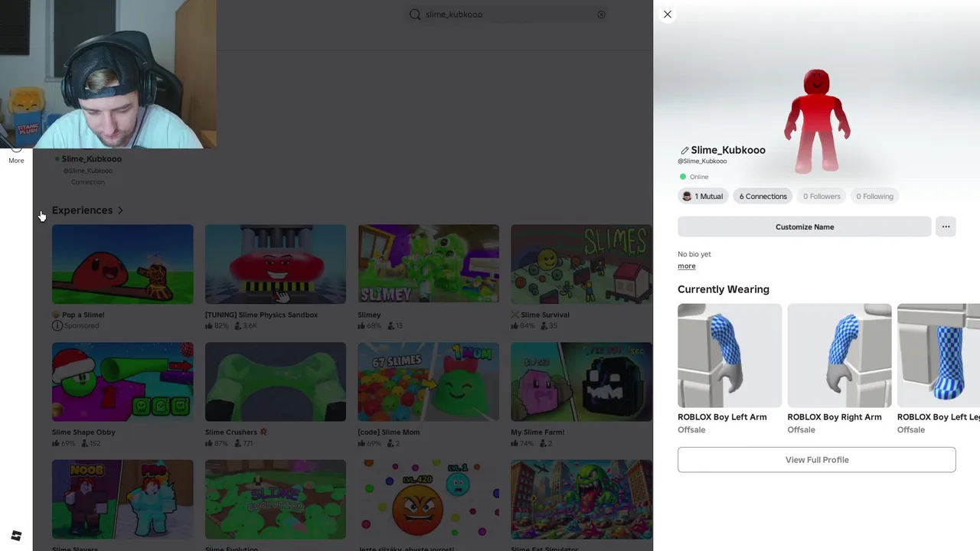Open the three-dots more options menu
This screenshot has width=980, height=551.
[x=946, y=227]
